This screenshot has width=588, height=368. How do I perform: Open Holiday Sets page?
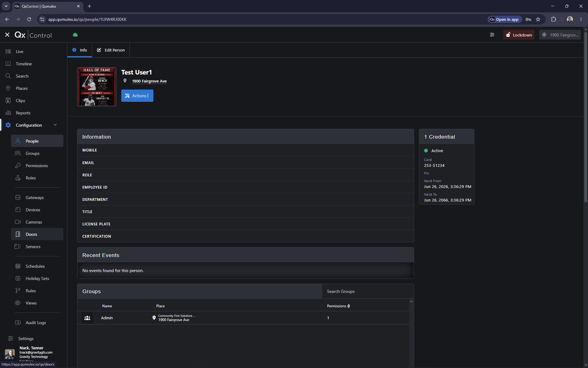click(37, 278)
